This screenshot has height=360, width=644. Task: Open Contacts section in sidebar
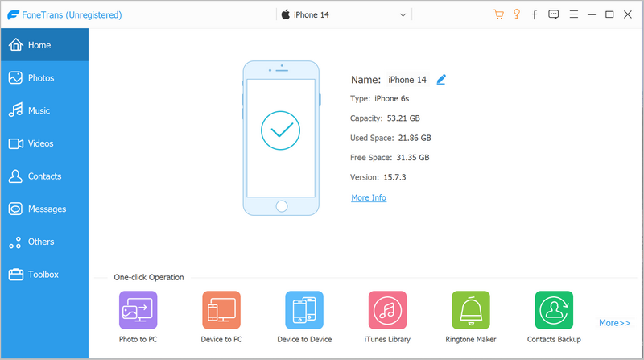pyautogui.click(x=44, y=176)
